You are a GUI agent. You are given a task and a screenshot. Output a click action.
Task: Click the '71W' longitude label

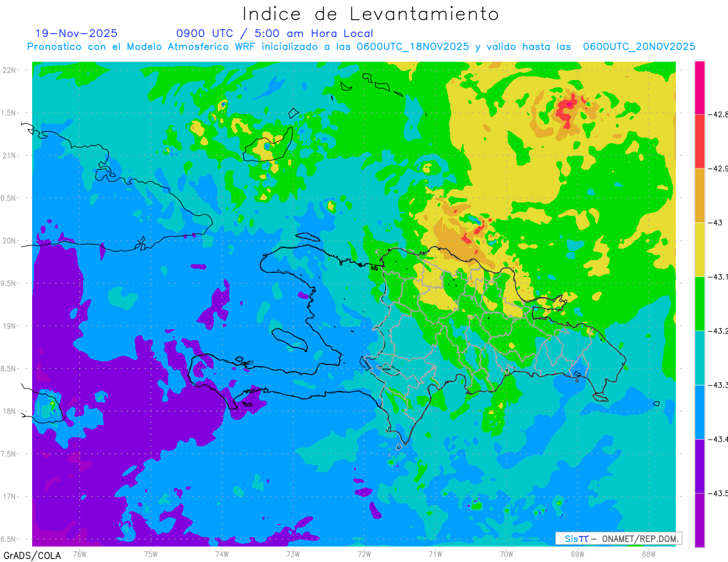click(x=435, y=553)
